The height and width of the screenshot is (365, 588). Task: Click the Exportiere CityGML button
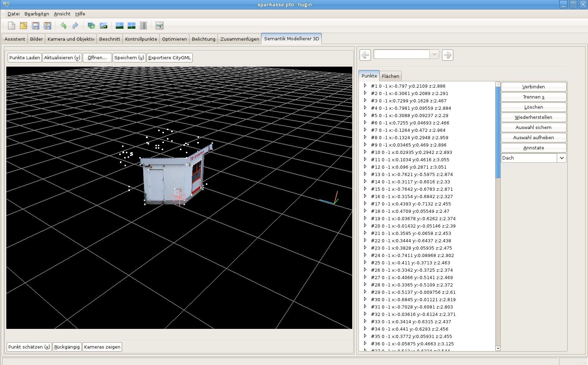click(169, 58)
